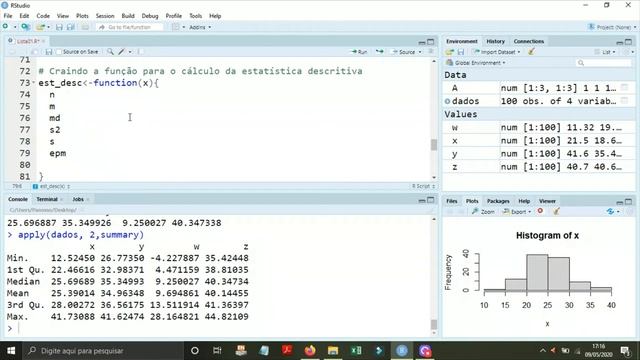The width and height of the screenshot is (640, 360).
Task: Click the Task View taskbar icon
Action: click(x=217, y=350)
